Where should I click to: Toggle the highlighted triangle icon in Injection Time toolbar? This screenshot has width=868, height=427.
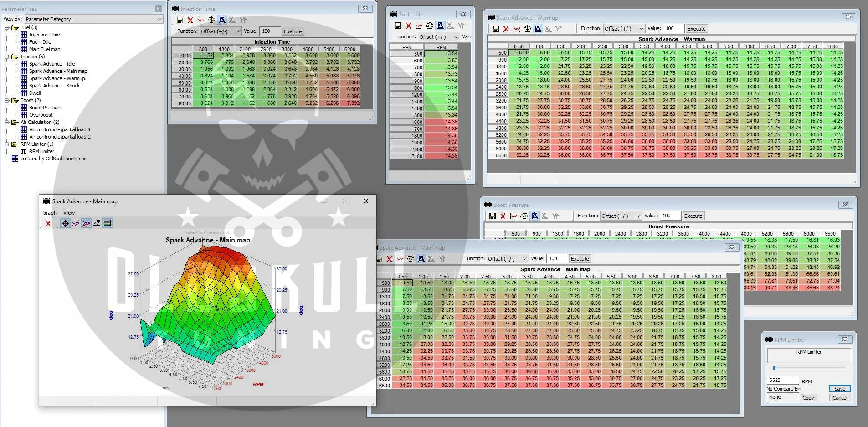[x=222, y=20]
